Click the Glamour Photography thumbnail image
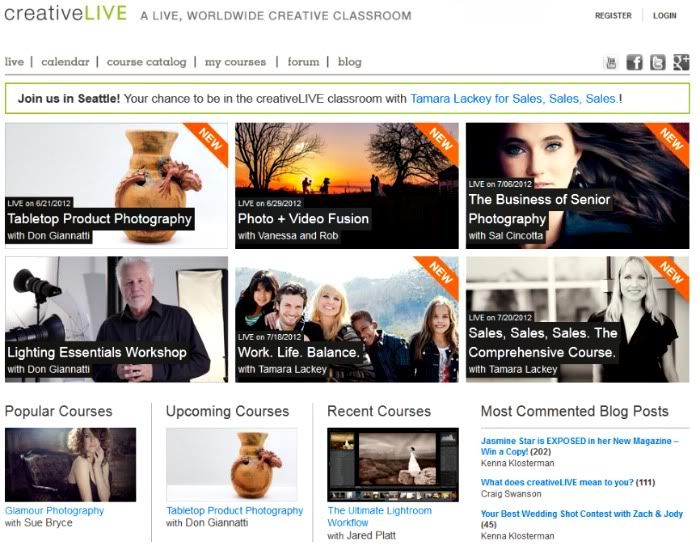 pos(71,465)
